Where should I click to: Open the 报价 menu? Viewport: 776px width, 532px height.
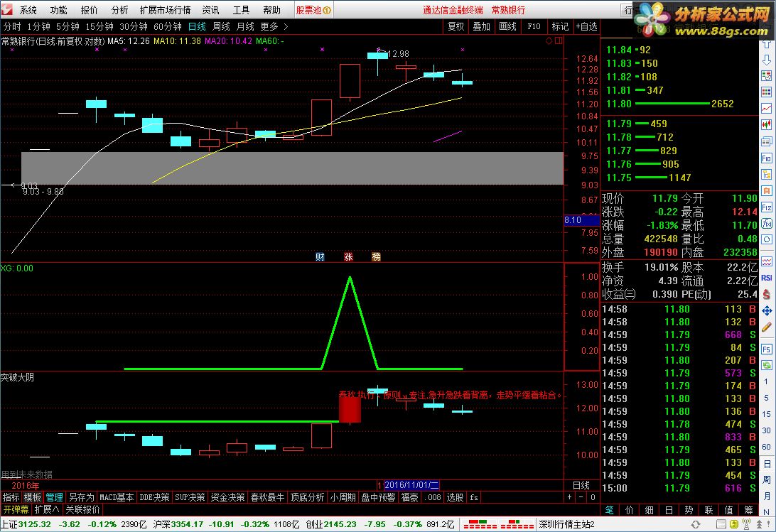pyautogui.click(x=89, y=10)
